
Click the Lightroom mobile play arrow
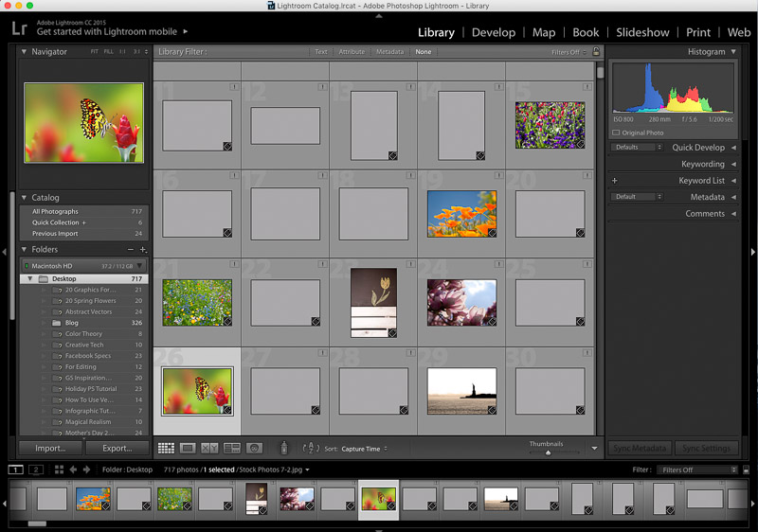pyautogui.click(x=185, y=31)
